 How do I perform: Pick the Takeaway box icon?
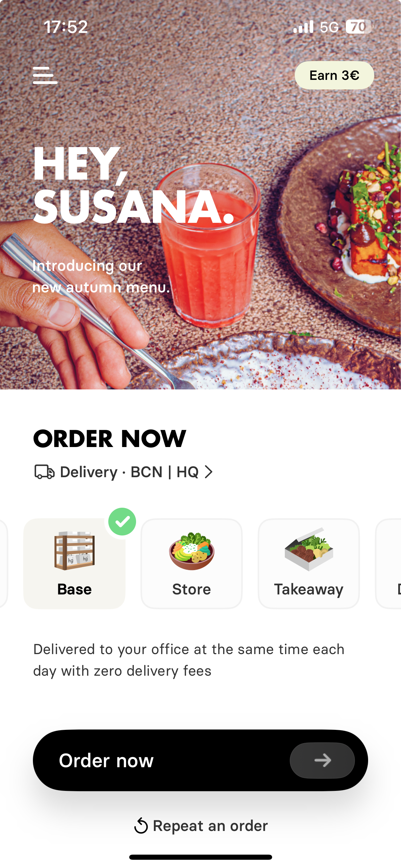pos(309,549)
